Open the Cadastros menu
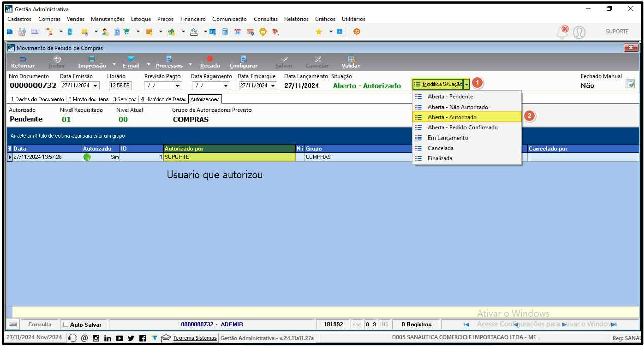Screen dimensions: 644x346 [x=19, y=19]
